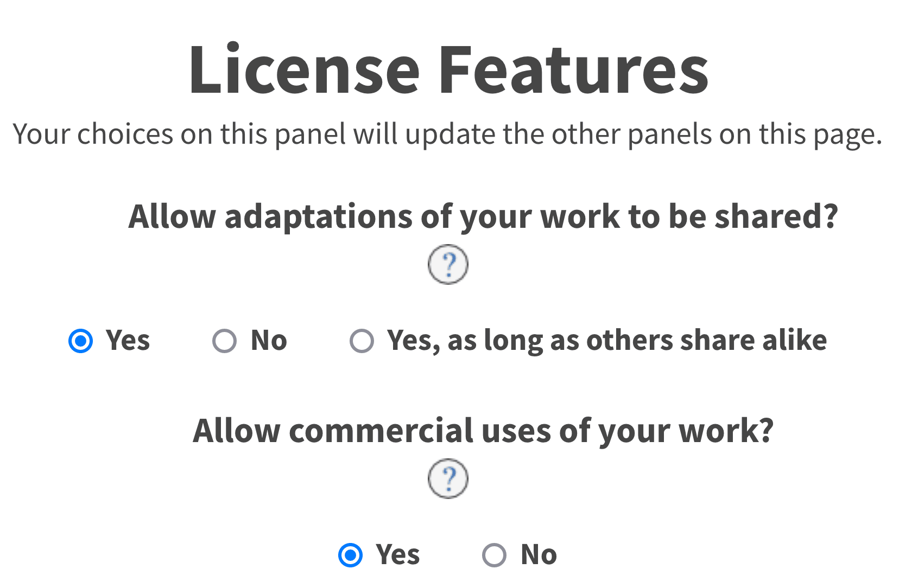Click the 'No' label under adaptations question
The height and width of the screenshot is (588, 899).
pos(268,341)
